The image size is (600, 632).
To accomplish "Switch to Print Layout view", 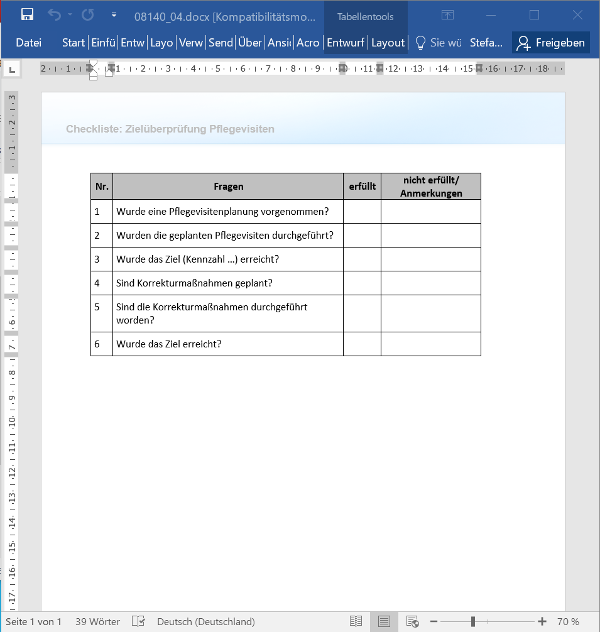I will 382,621.
